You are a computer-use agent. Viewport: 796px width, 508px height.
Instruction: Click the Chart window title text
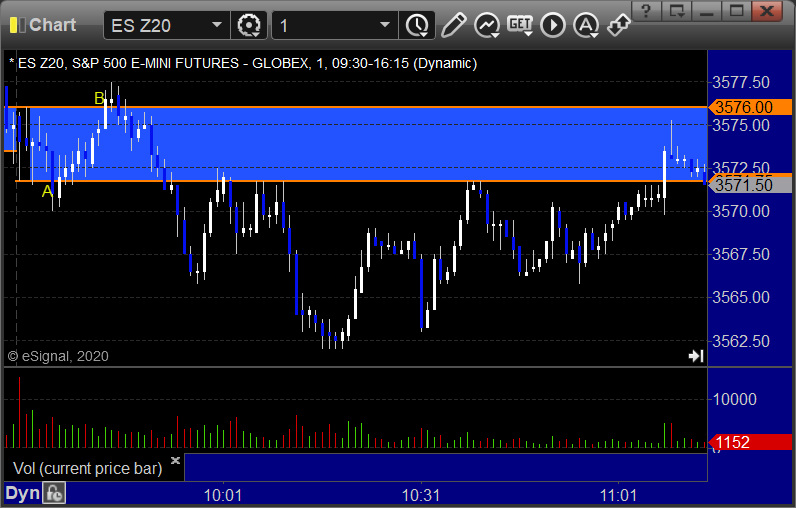(x=53, y=25)
